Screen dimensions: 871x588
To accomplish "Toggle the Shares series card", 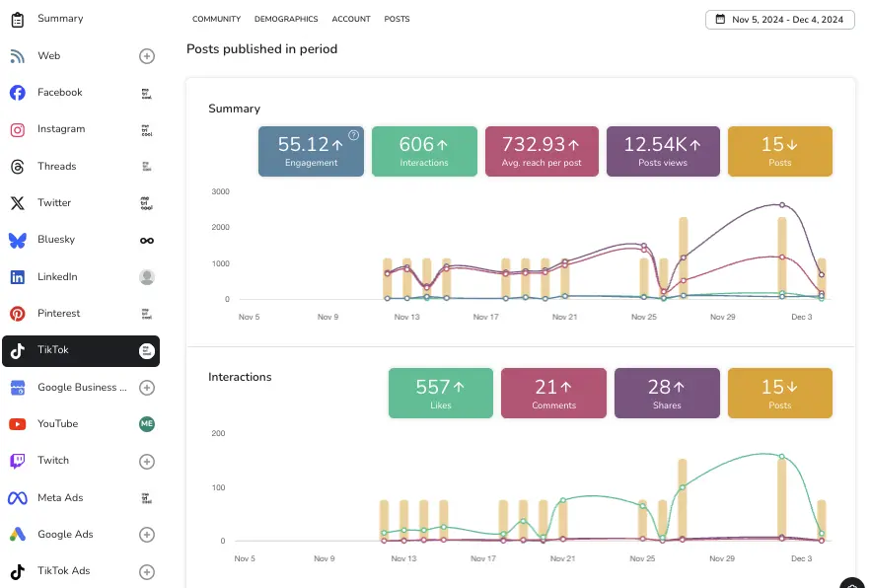I will tap(667, 393).
